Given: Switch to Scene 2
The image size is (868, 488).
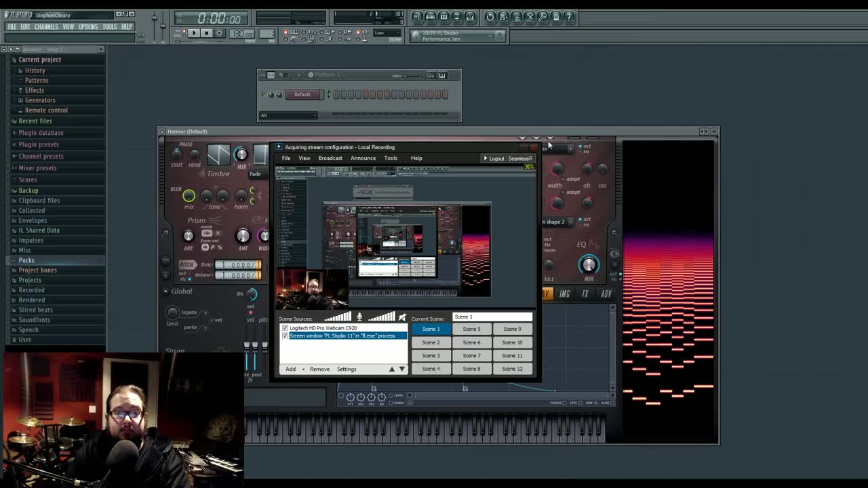Looking at the screenshot, I should [431, 342].
